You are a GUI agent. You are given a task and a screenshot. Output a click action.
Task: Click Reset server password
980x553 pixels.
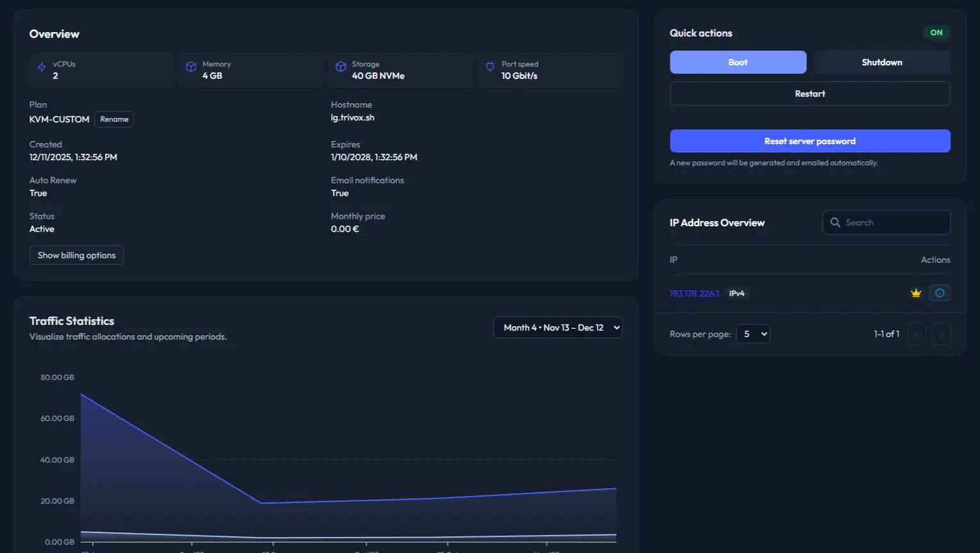point(810,141)
